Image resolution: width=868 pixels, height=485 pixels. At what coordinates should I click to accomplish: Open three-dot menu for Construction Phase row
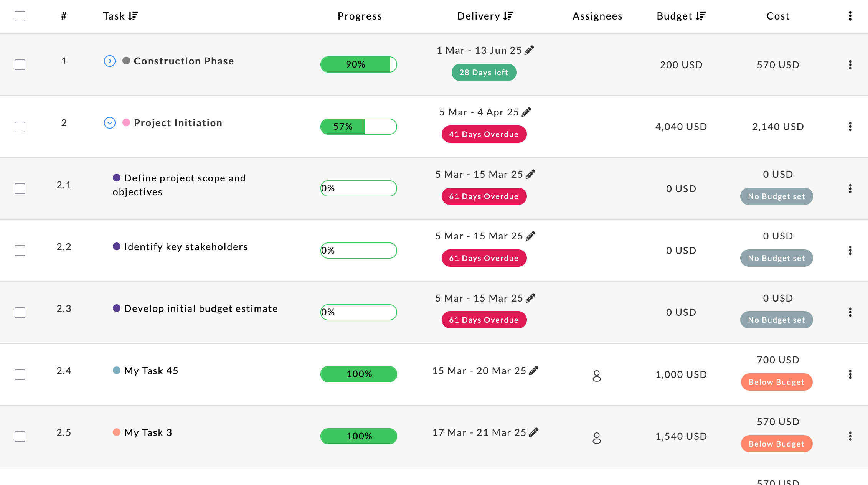click(850, 65)
